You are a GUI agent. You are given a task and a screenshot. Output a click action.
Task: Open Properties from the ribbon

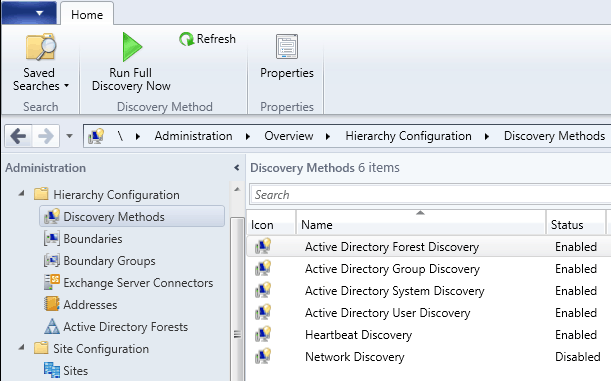coord(287,57)
